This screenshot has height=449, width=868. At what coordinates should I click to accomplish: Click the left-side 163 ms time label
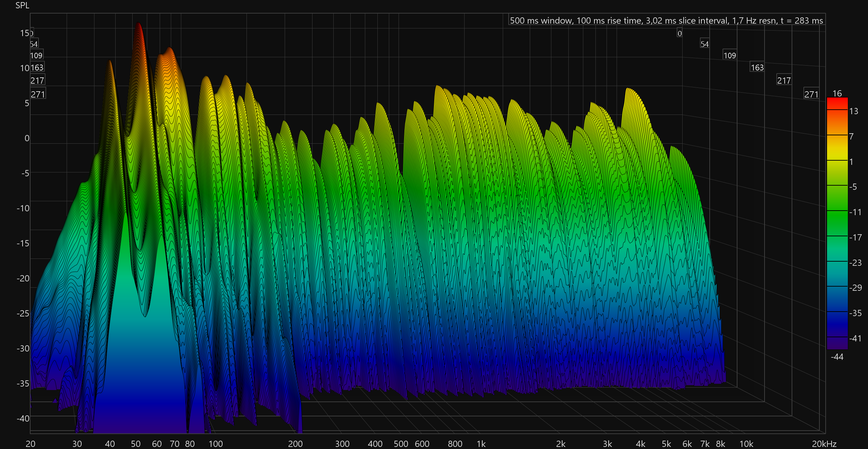[37, 67]
